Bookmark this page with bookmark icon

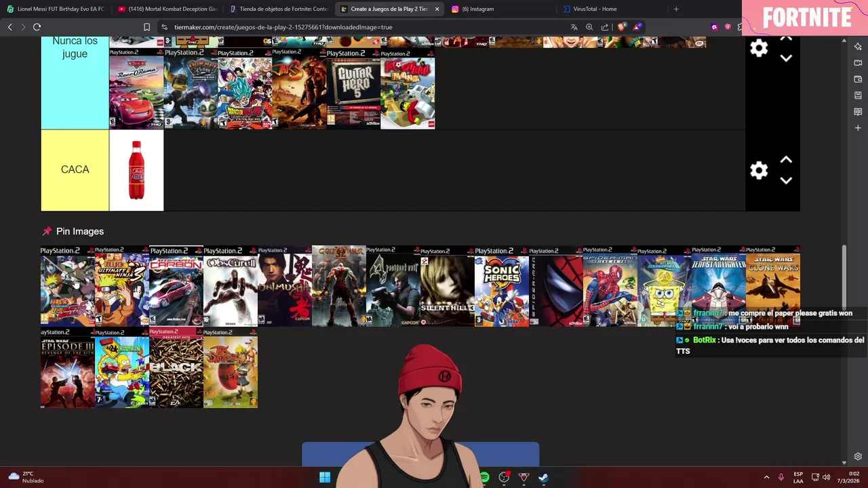pos(146,27)
